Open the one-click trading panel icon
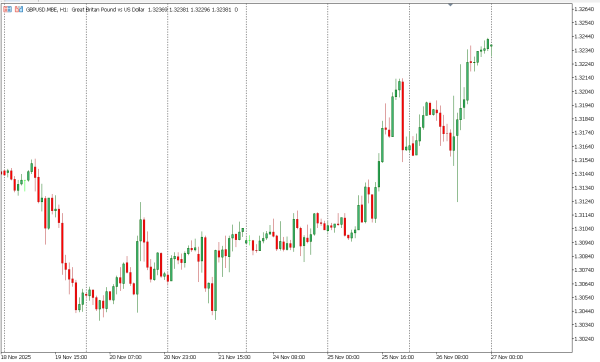 [7, 9]
